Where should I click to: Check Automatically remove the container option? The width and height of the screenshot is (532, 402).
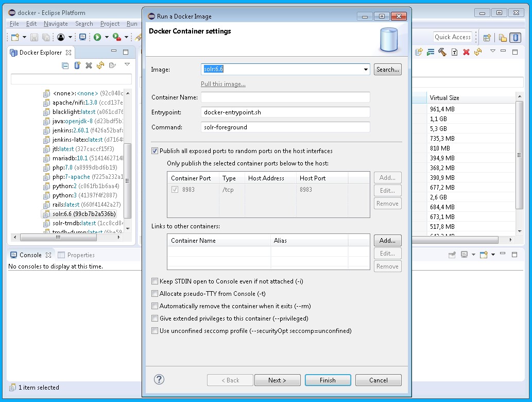155,306
